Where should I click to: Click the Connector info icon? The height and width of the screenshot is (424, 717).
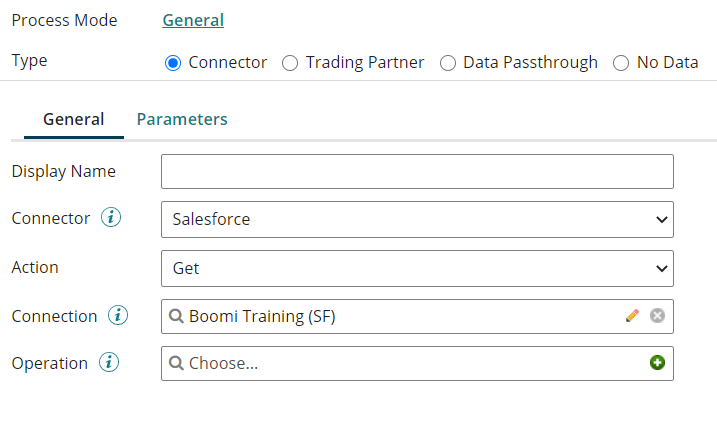(x=111, y=218)
